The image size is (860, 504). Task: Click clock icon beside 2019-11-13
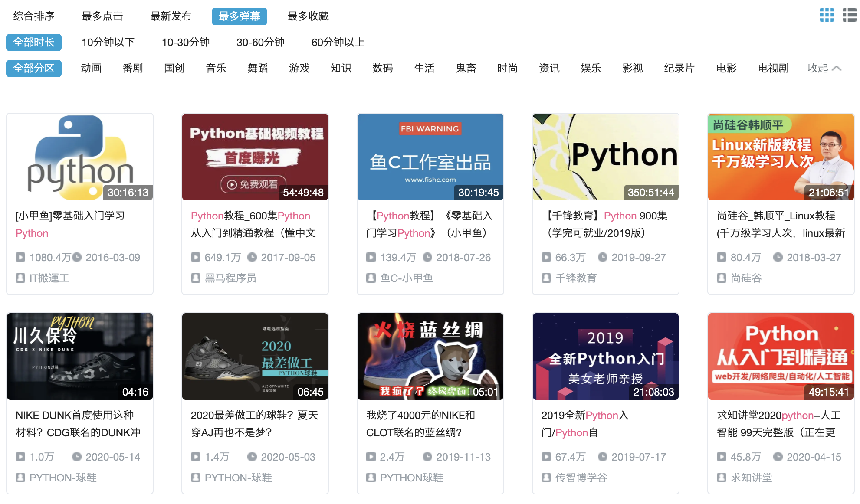(427, 457)
